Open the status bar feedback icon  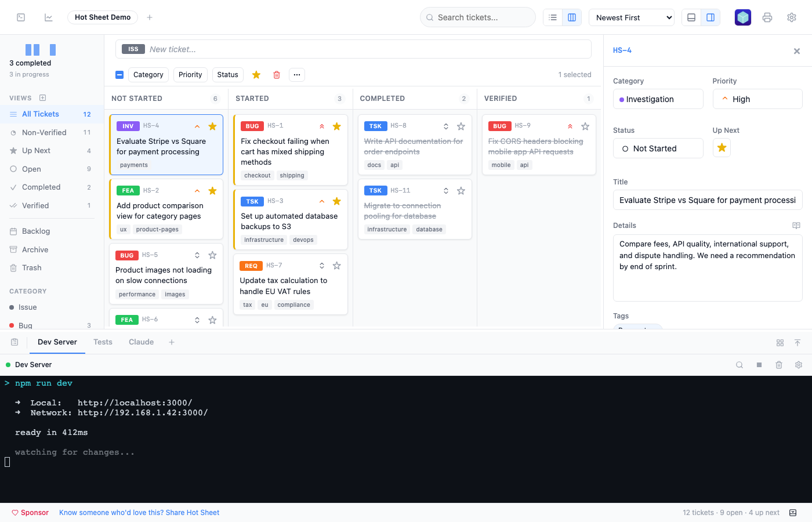click(x=793, y=513)
